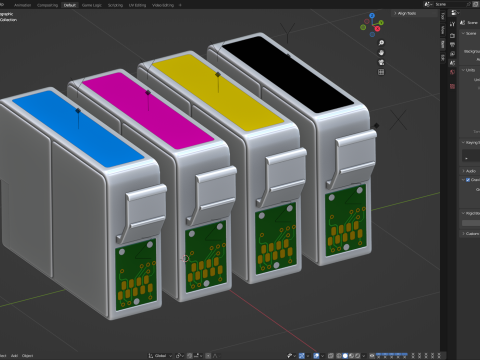Open the Texture properties tab icon
The height and width of the screenshot is (360, 480).
coord(452,86)
